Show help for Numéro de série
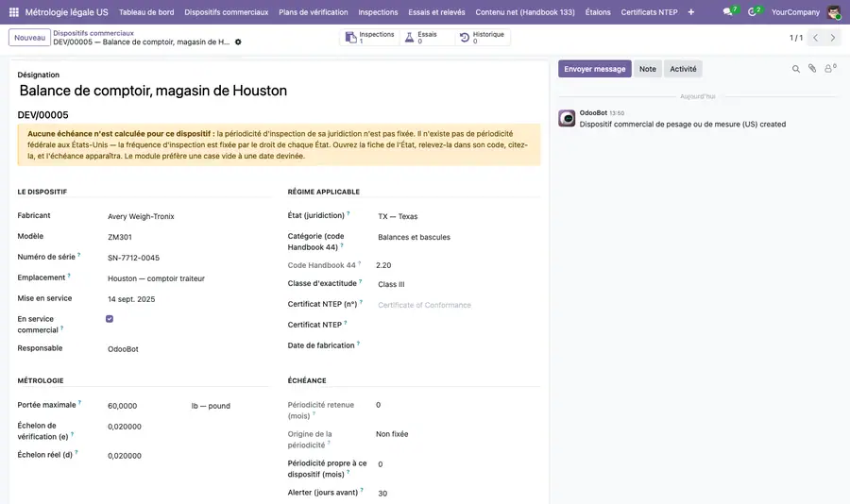The width and height of the screenshot is (850, 504). (79, 255)
